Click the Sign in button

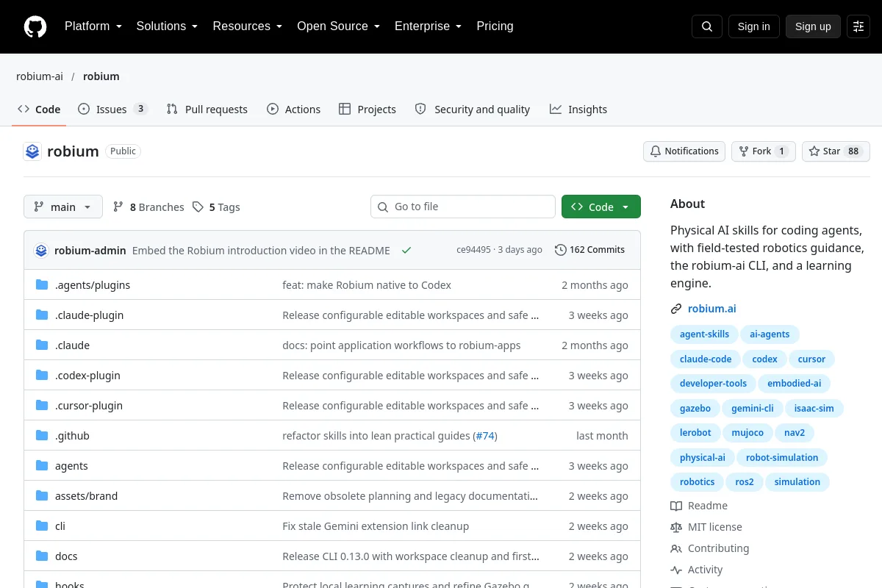(x=753, y=26)
